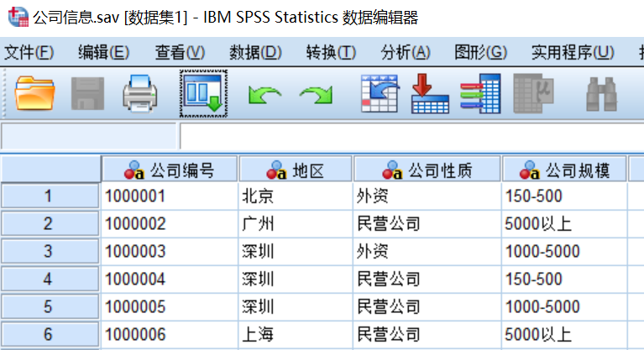
Task: Select the 公司规模 column header
Action: (x=564, y=170)
